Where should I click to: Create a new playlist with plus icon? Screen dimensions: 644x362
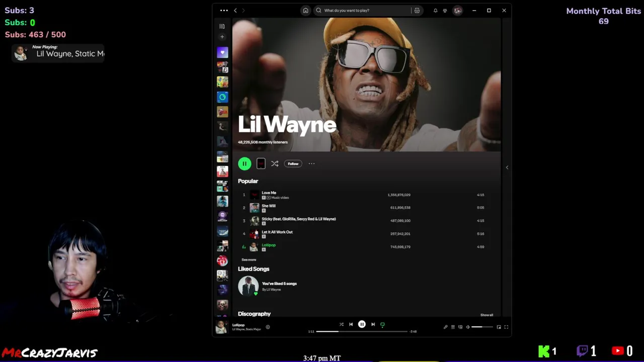[x=222, y=37]
